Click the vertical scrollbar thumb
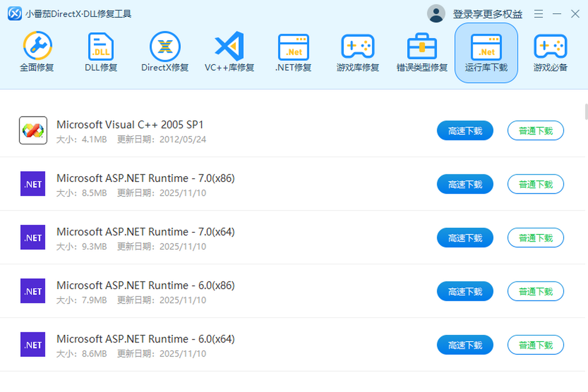 (586, 112)
